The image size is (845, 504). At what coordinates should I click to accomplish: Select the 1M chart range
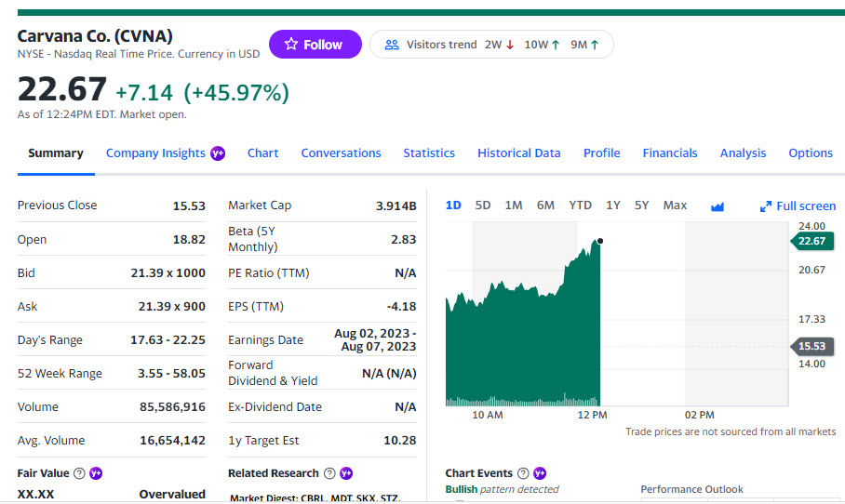514,206
